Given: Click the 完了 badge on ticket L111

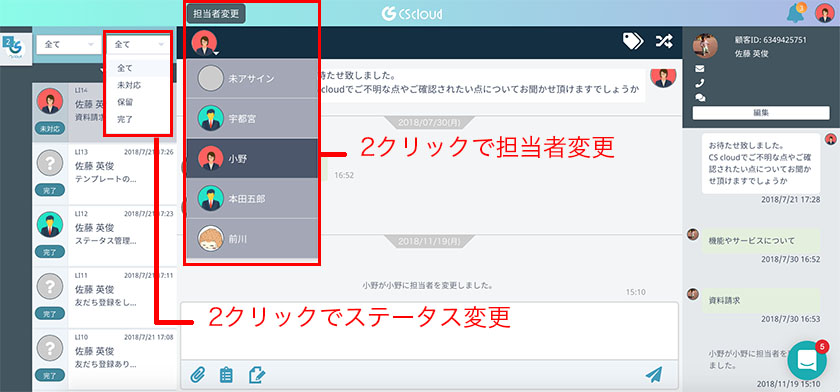Looking at the screenshot, I should (50, 313).
